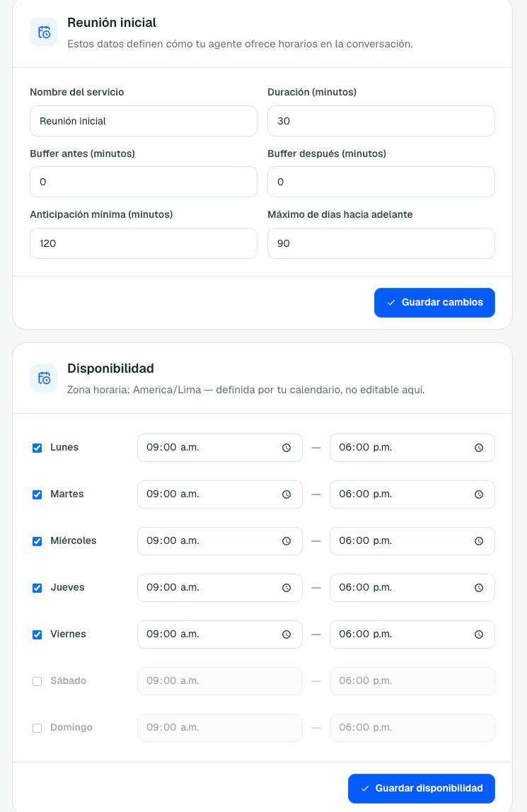The height and width of the screenshot is (812, 527).
Task: Focus the Nombre del servicio input field
Action: click(x=144, y=121)
